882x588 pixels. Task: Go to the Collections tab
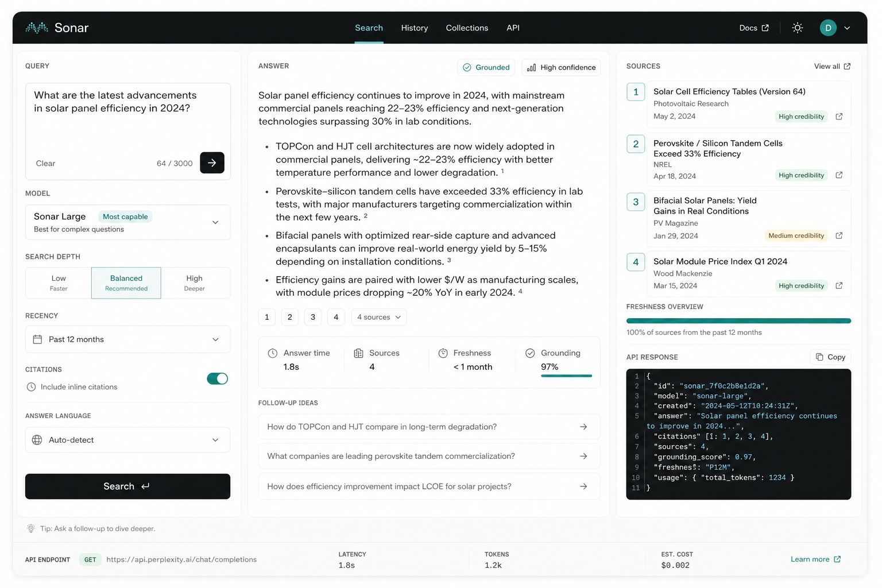(467, 28)
